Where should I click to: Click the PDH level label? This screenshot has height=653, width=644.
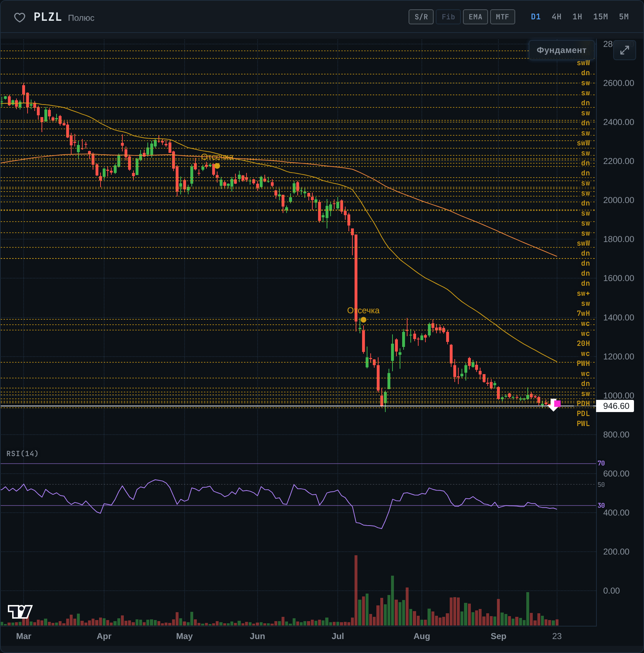click(583, 403)
